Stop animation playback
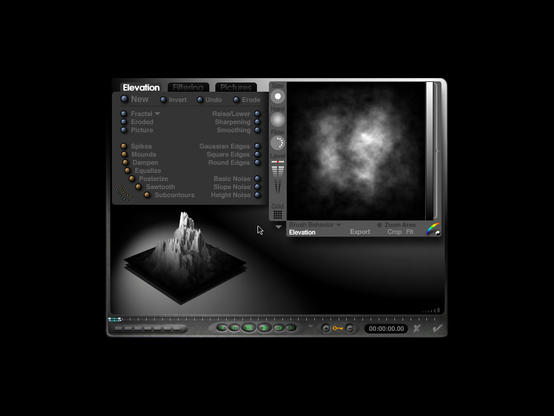554x416 pixels. click(249, 328)
